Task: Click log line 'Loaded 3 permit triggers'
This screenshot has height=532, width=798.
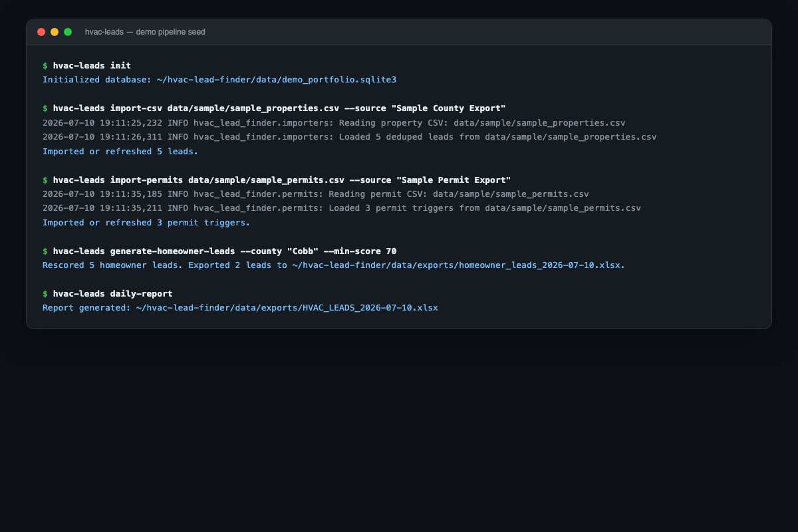Action: click(342, 208)
